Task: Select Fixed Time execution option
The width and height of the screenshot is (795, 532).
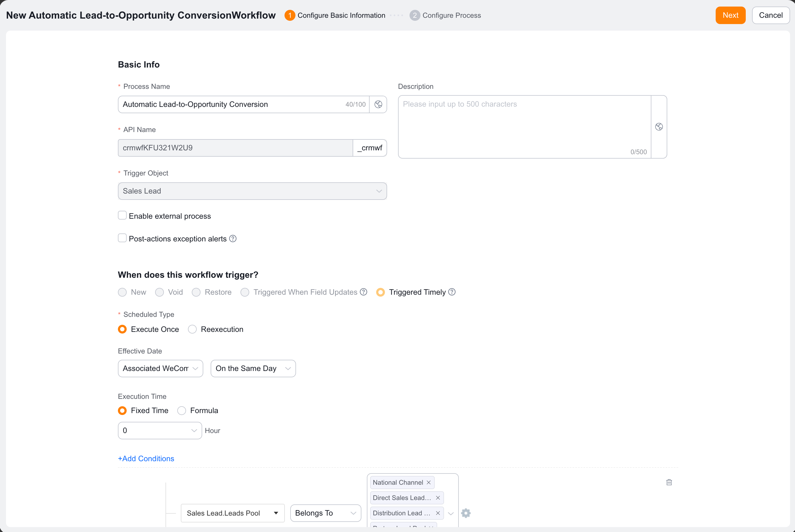Action: tap(122, 411)
